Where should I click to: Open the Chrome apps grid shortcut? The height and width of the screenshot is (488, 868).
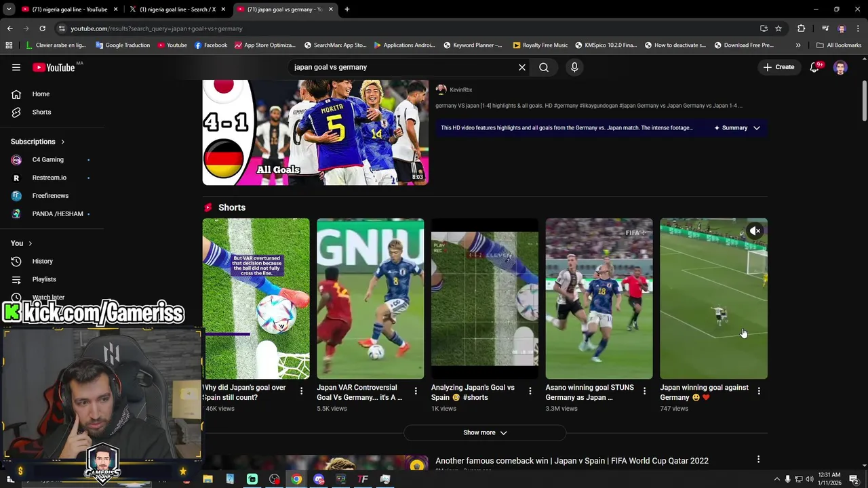coord(9,45)
